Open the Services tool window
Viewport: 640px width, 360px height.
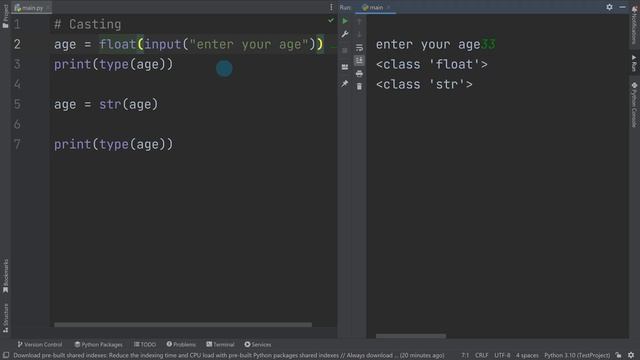pyautogui.click(x=258, y=344)
